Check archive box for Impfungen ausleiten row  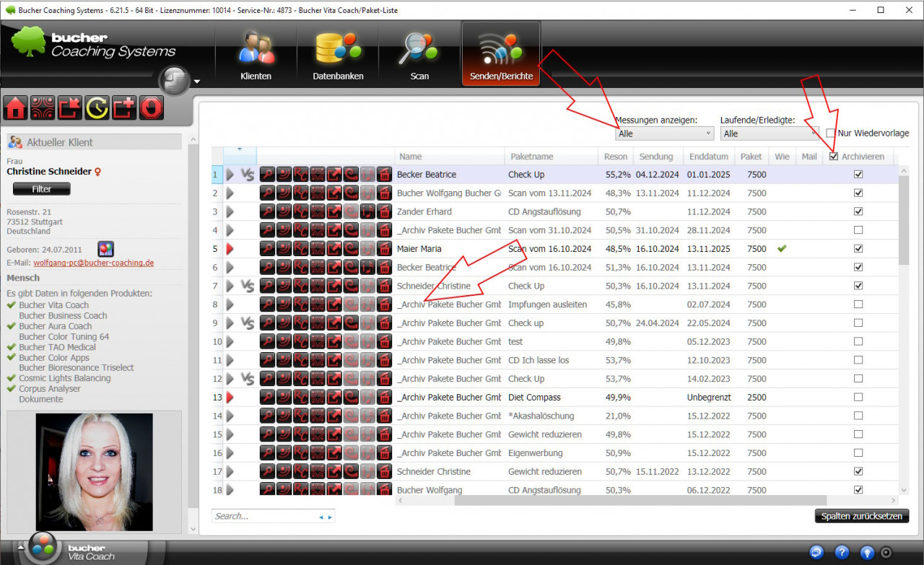tap(858, 305)
